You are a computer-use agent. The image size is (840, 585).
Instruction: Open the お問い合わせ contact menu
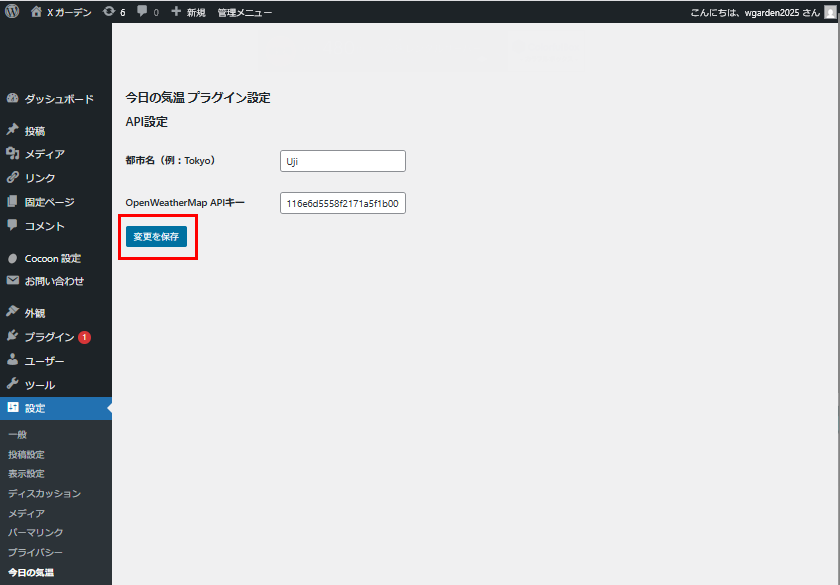[54, 281]
